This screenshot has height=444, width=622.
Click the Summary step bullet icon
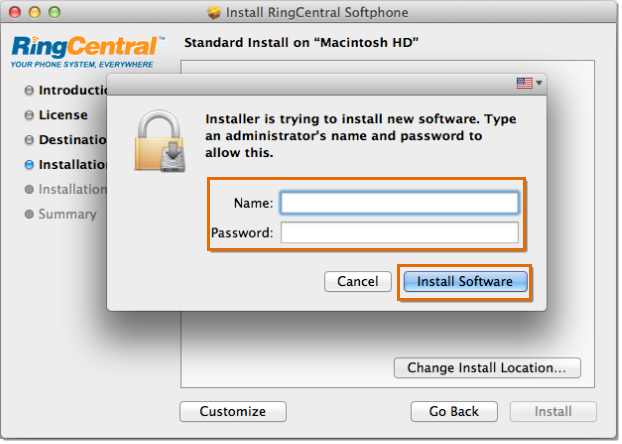click(29, 214)
